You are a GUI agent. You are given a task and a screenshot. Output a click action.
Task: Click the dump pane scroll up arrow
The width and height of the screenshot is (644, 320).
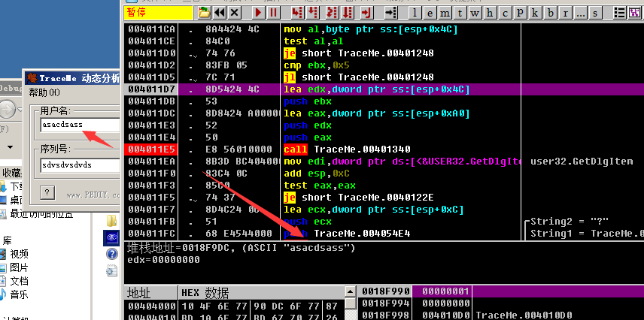351,291
